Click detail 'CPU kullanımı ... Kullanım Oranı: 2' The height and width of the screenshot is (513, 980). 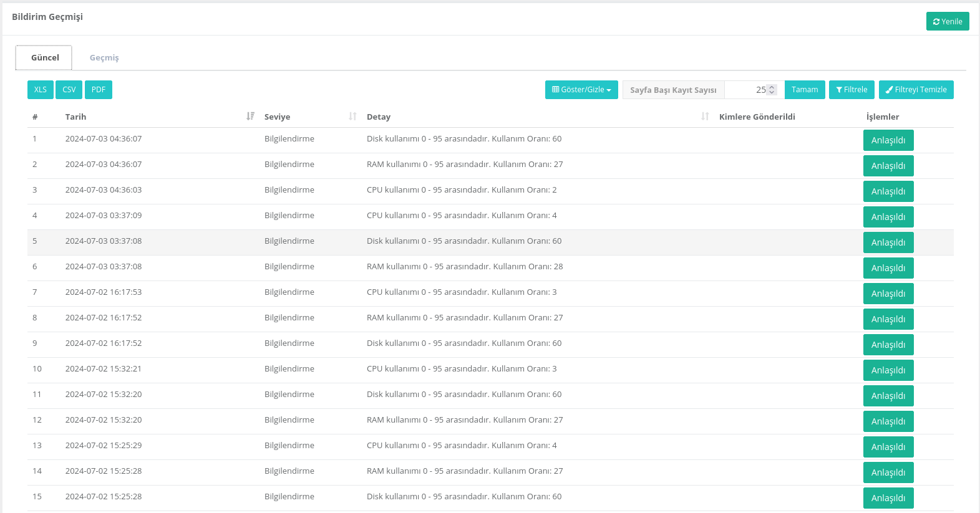(462, 190)
